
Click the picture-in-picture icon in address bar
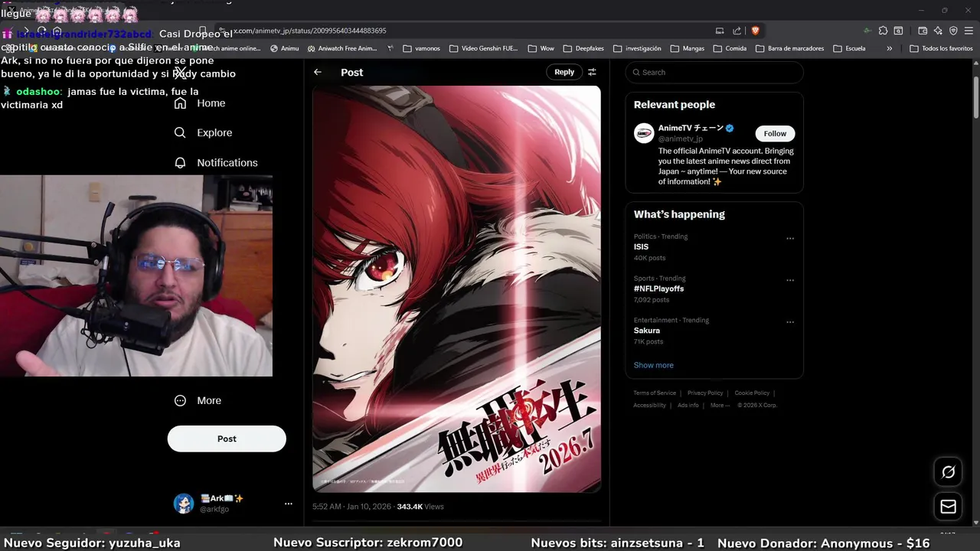coord(720,31)
